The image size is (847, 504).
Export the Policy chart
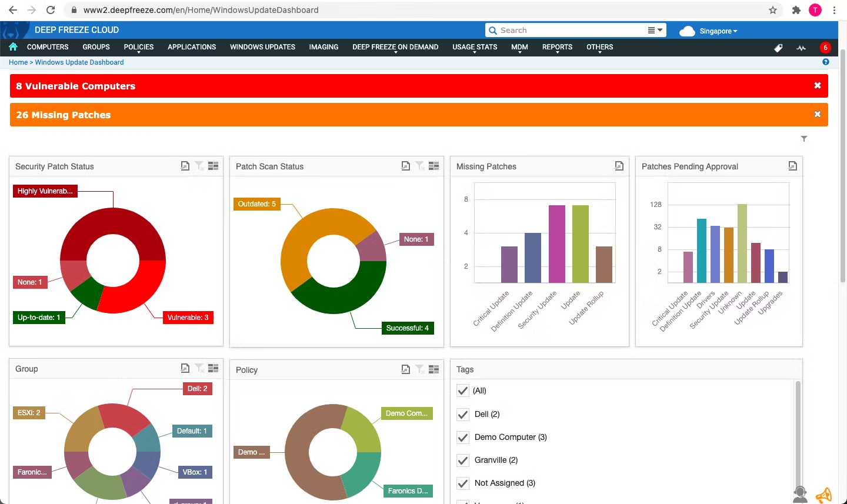406,369
